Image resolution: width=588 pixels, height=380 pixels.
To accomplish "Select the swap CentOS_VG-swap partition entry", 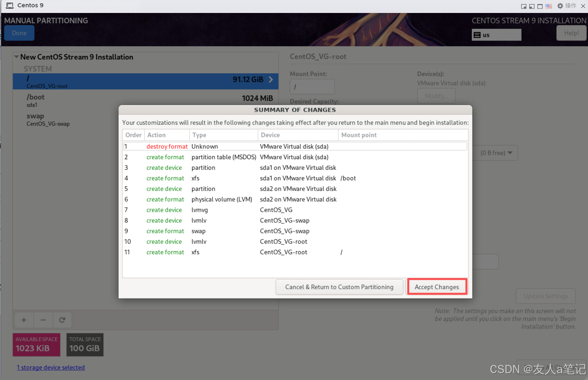I will click(x=145, y=119).
